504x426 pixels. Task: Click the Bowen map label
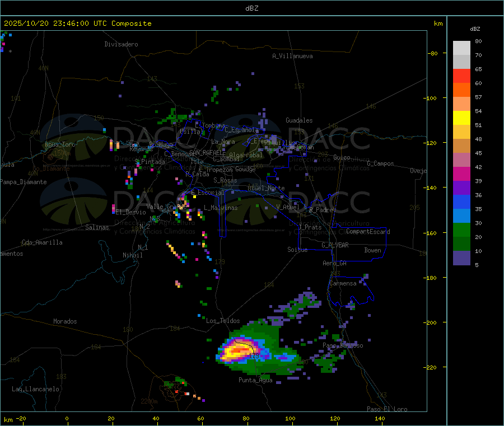click(x=372, y=250)
